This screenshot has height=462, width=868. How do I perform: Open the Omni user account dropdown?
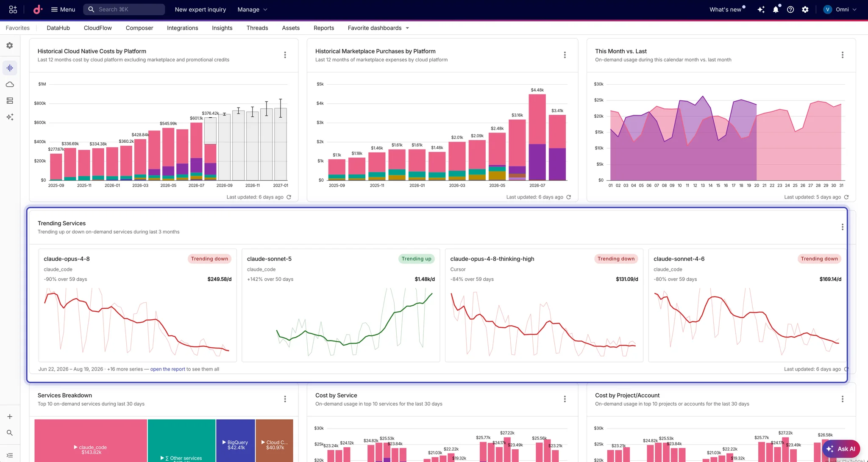click(840, 9)
